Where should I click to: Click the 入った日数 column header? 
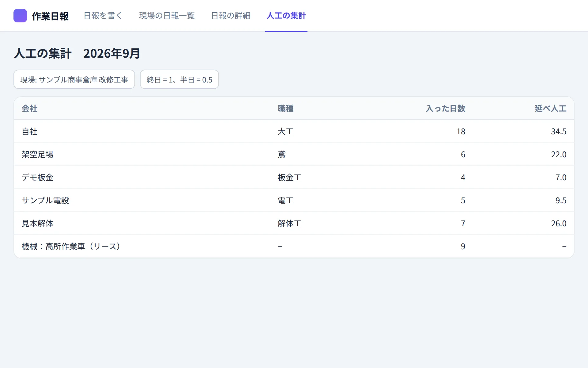[446, 108]
